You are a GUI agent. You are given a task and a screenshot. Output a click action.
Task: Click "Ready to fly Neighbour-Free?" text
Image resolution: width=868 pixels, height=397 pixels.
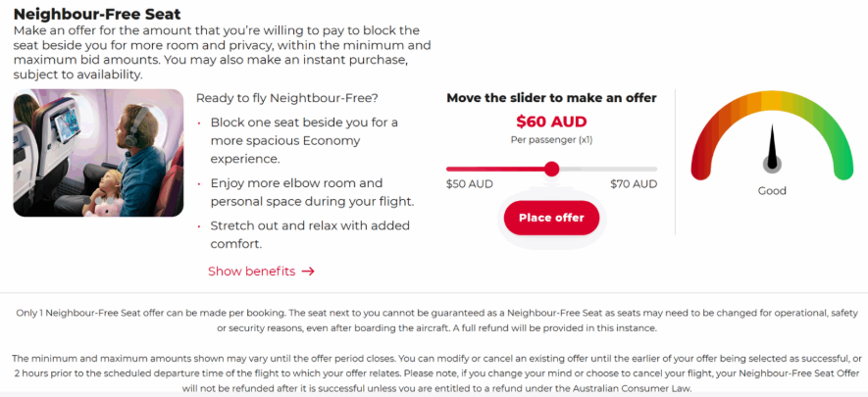click(287, 98)
